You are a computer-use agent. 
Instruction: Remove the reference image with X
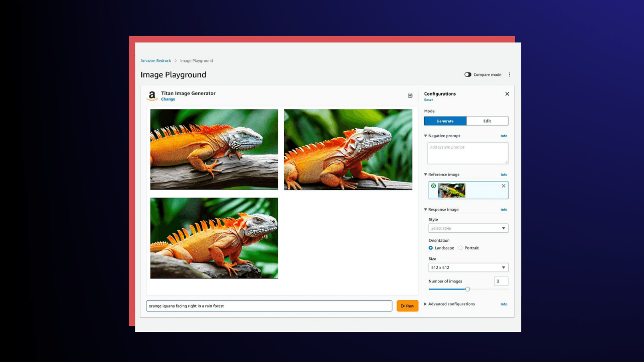pos(504,186)
